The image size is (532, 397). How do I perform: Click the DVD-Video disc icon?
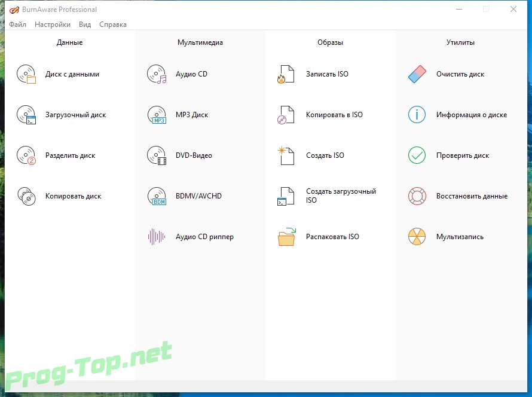[x=157, y=155]
